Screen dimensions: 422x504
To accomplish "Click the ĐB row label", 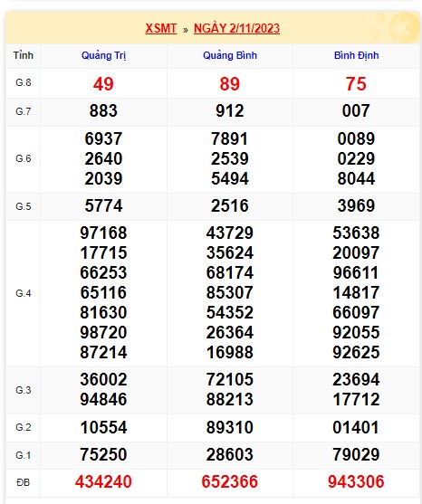I will coord(24,482).
